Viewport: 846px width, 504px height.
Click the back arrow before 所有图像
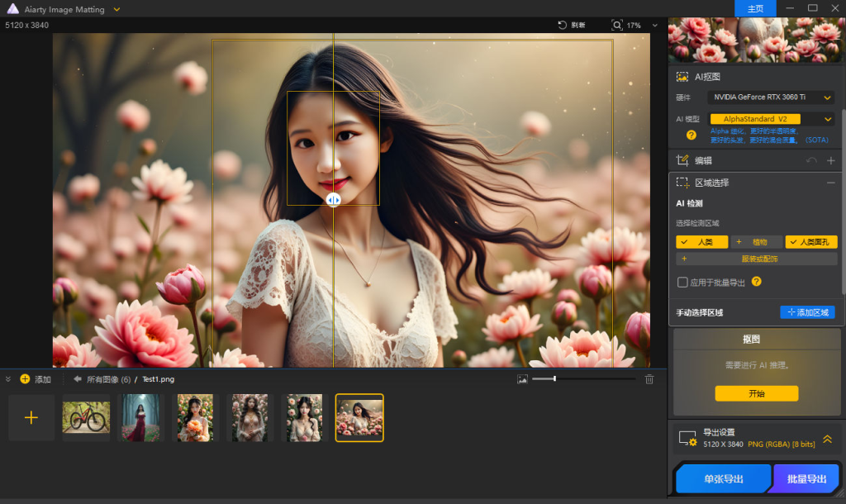tap(78, 379)
